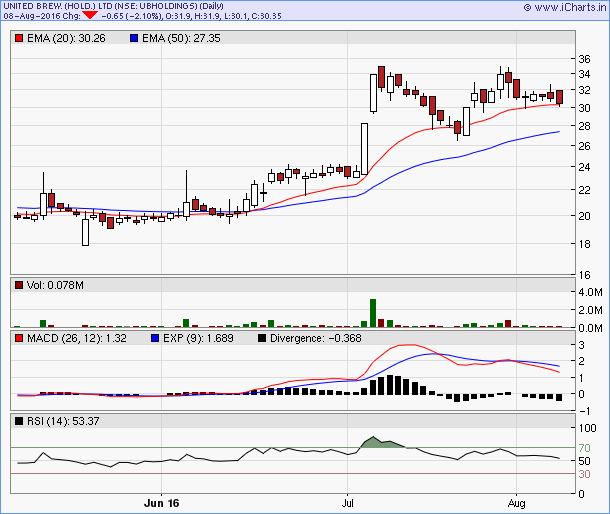
Task: Click the 28 price axis label
Action: (584, 126)
